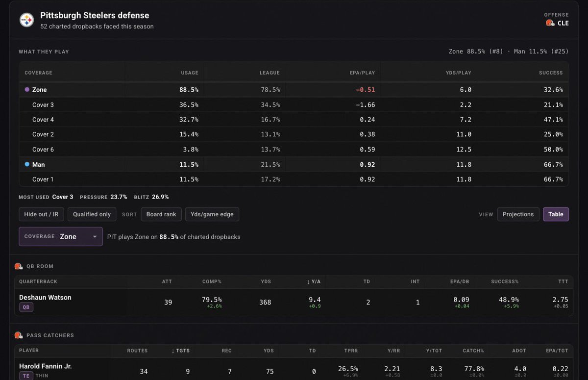The width and height of the screenshot is (588, 380).
Task: Click the Pittsburgh Steelers team logo
Action: click(26, 20)
